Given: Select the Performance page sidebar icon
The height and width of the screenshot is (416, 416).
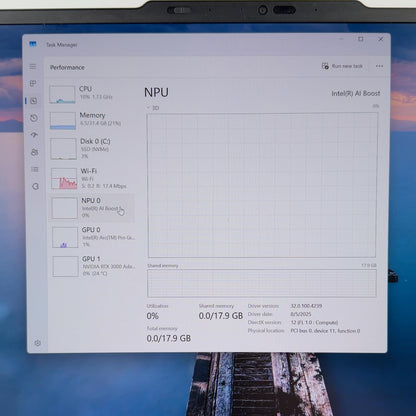Looking at the screenshot, I should point(34,101).
